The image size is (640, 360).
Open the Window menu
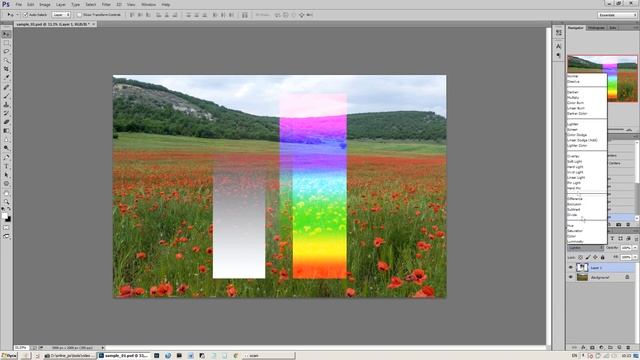coord(149,4)
